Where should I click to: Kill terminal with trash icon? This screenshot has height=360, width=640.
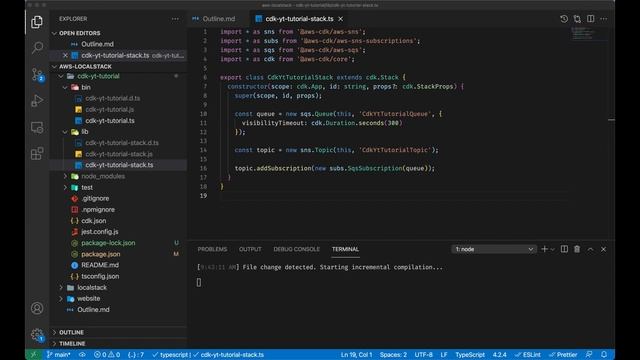click(x=577, y=249)
